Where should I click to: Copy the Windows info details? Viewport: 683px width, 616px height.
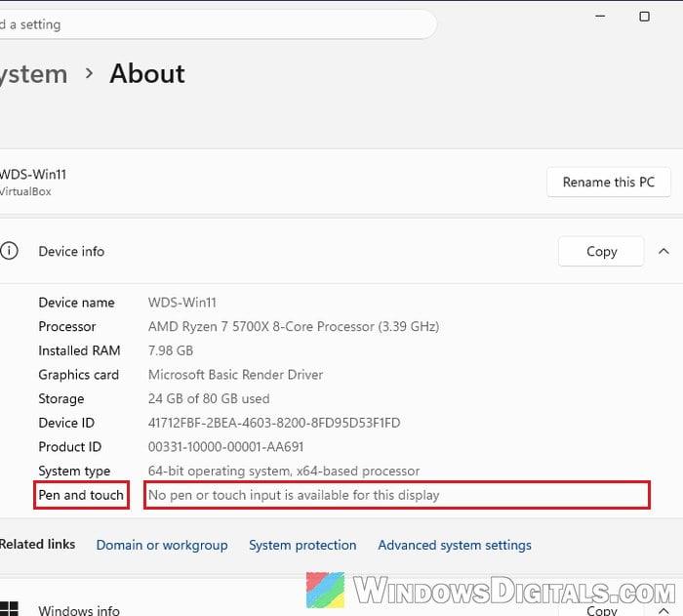coord(601,610)
